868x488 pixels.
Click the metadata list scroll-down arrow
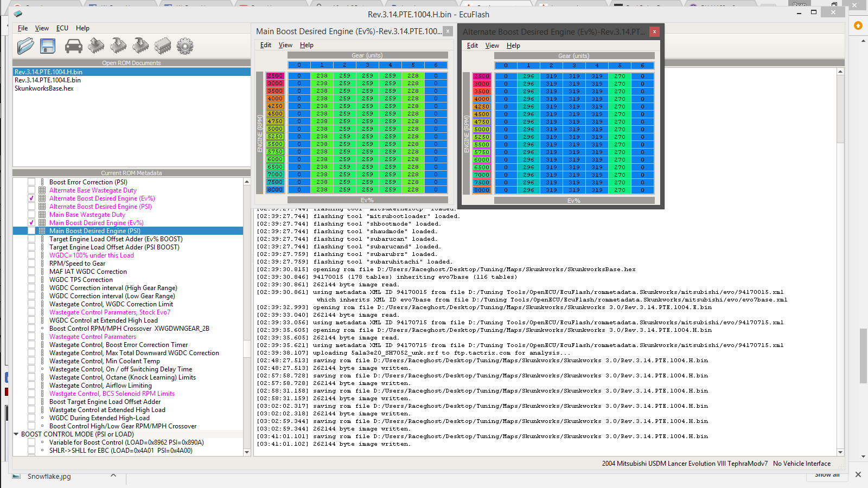(247, 452)
